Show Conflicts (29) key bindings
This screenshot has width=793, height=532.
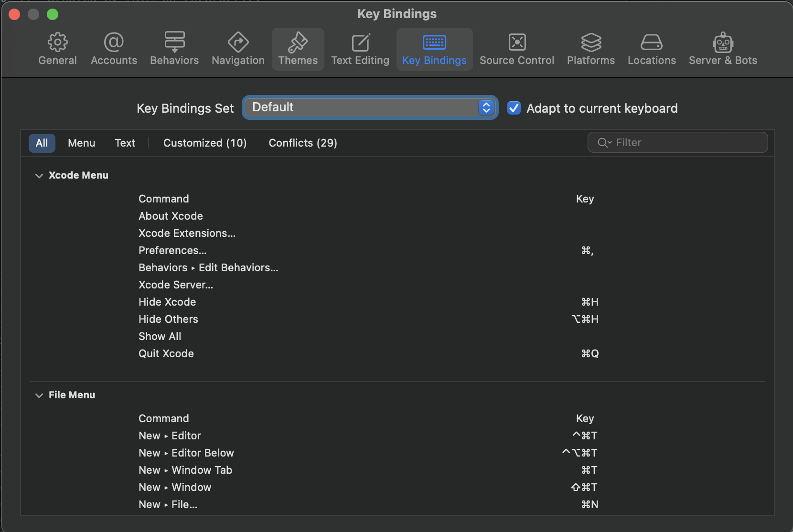(x=303, y=143)
